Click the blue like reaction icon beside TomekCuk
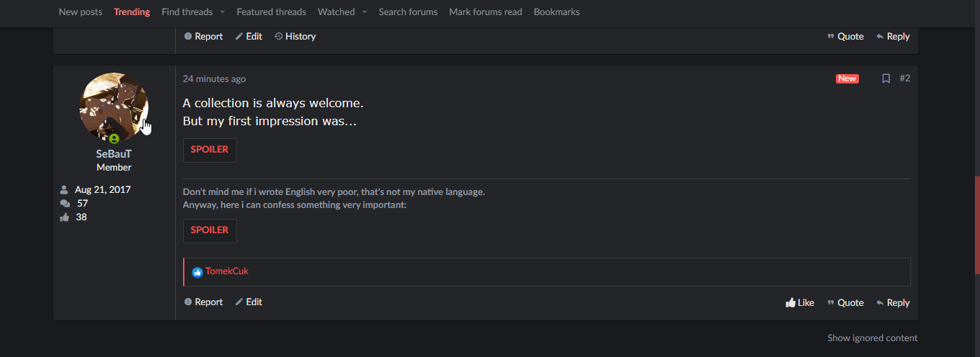980x357 pixels. 197,273
